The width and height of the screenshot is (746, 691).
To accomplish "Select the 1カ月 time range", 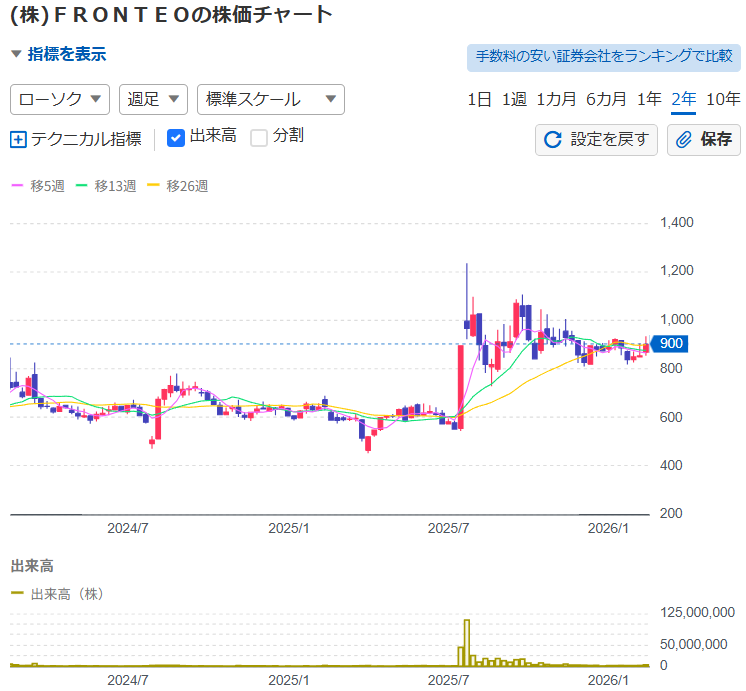I will 556,99.
